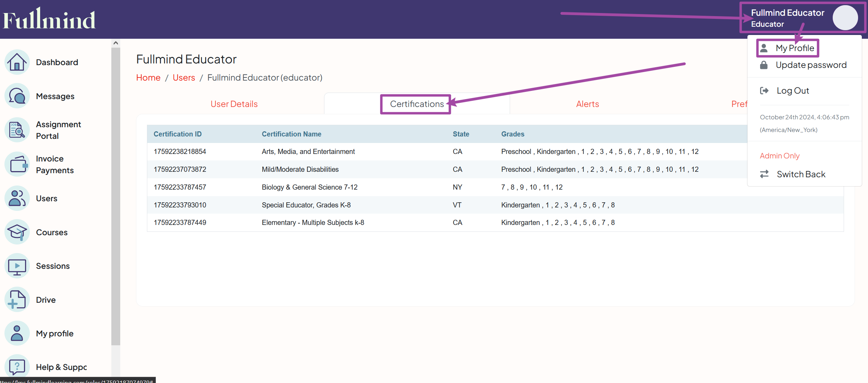Open the Assignment Portal
The image size is (868, 383).
(x=58, y=130)
